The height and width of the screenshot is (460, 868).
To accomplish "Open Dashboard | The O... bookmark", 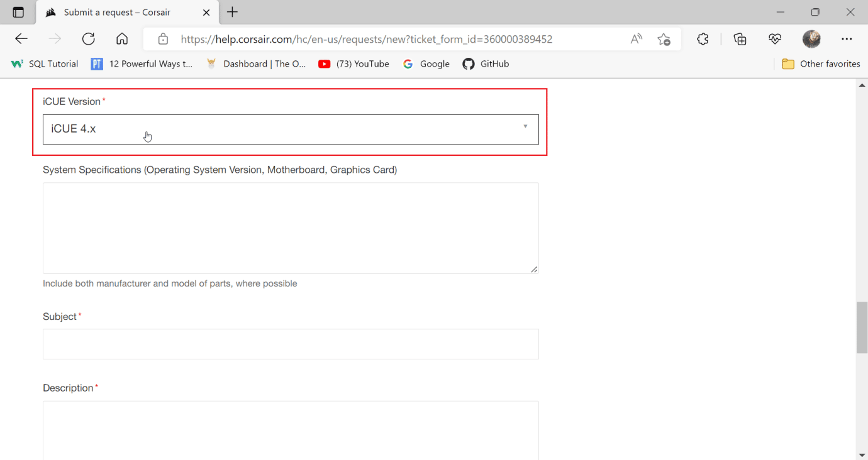I will [x=256, y=63].
